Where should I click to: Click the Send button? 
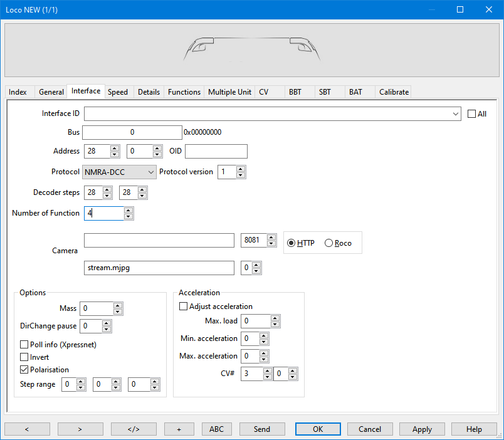coord(262,429)
